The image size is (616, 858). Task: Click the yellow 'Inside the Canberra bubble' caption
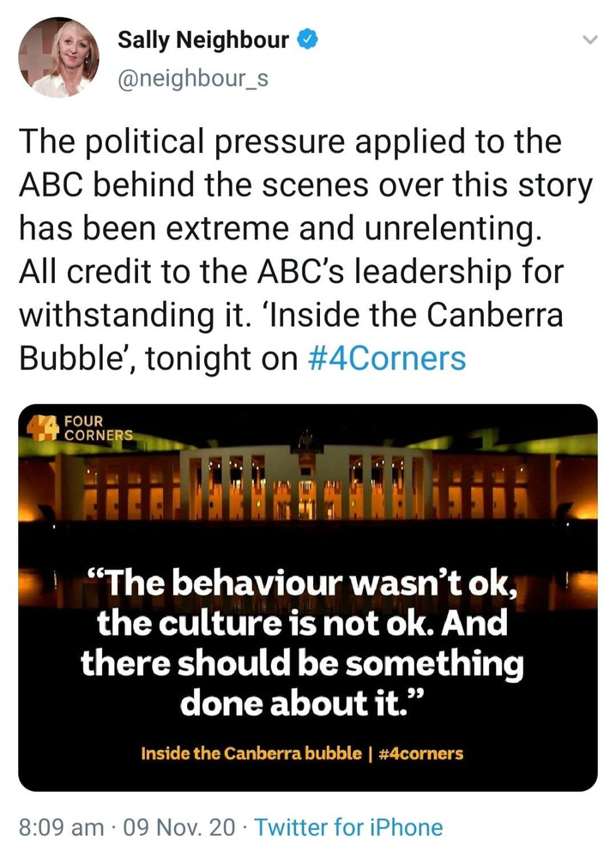coord(251,753)
